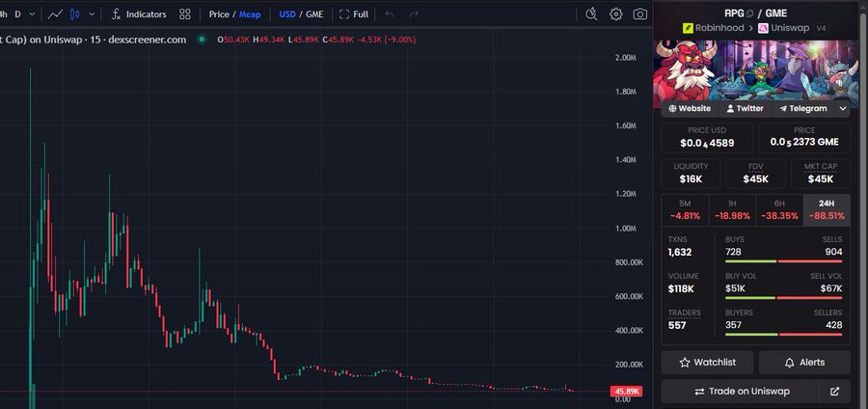Viewport: 868px width, 409px height.
Task: Open Uniswap in external link icon
Action: click(835, 392)
